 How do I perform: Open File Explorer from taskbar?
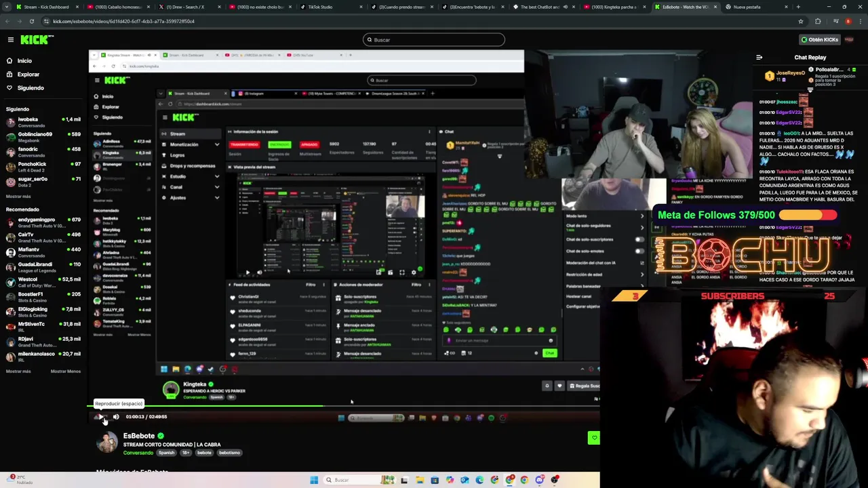[x=420, y=480]
